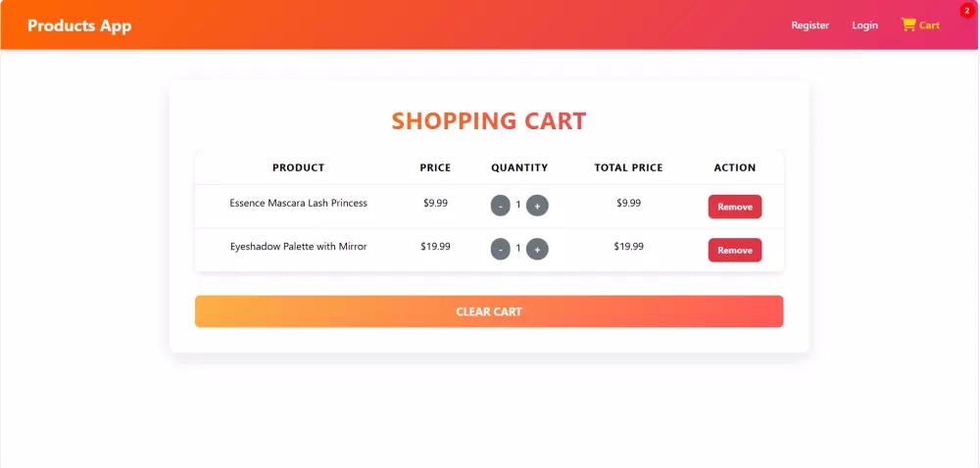Click the Shopping Cart heading

(x=489, y=121)
